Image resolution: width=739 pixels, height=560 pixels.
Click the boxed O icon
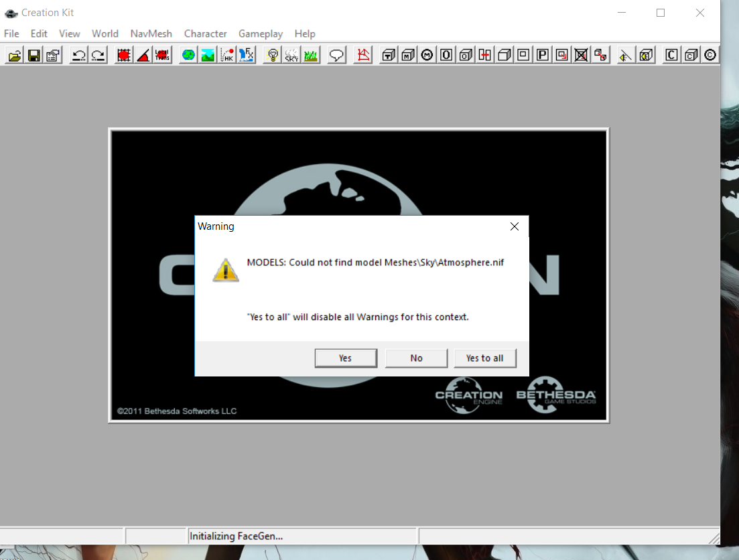(446, 55)
